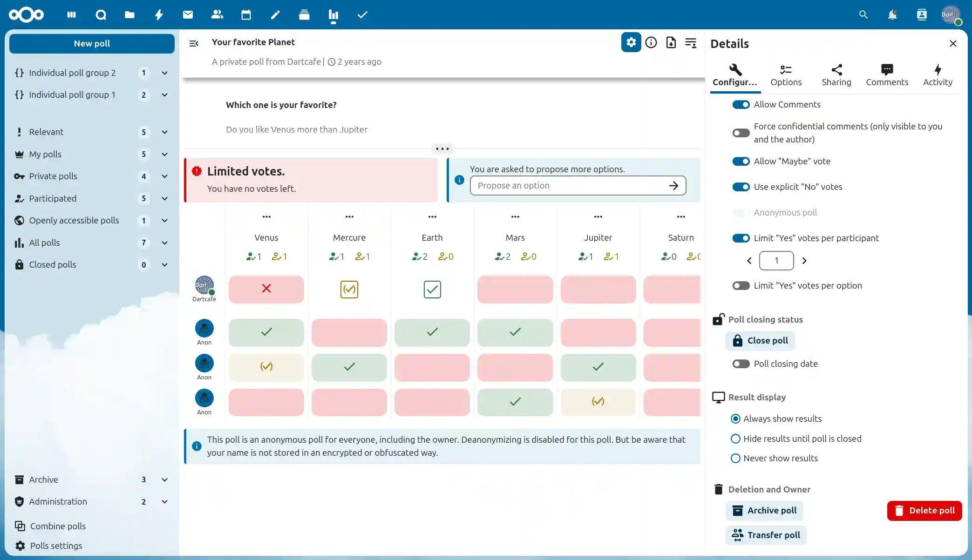972x560 pixels.
Task: Open the notifications bell icon
Action: [892, 15]
